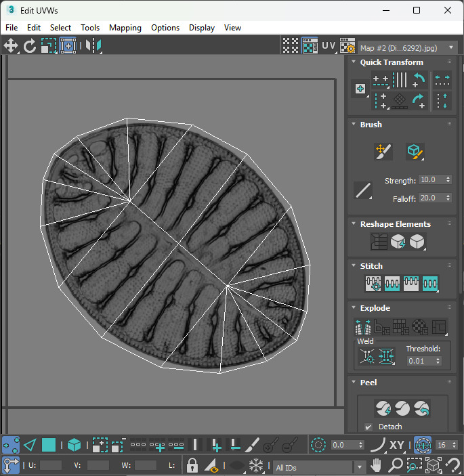Enable Vertex sub-object mode

[11, 445]
